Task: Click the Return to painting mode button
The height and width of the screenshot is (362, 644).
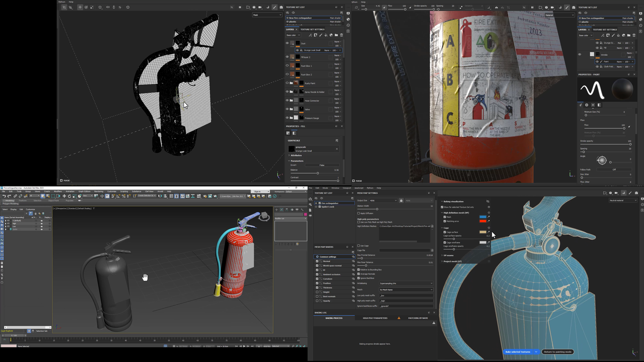Action: [x=557, y=352]
